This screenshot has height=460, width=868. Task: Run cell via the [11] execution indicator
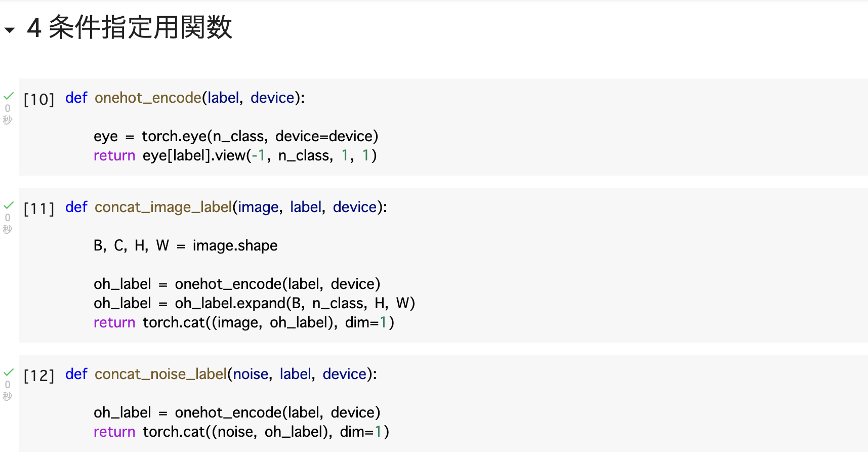(39, 208)
